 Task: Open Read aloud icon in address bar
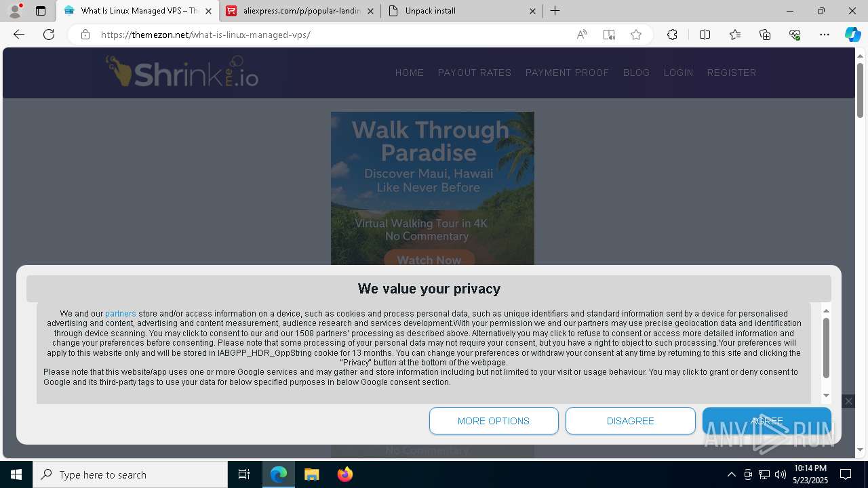tap(582, 35)
